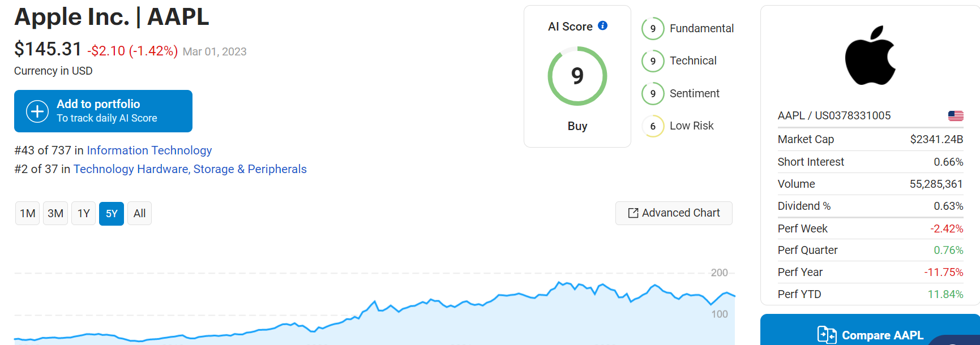
Task: Select the 5Y chart range
Action: [x=112, y=213]
